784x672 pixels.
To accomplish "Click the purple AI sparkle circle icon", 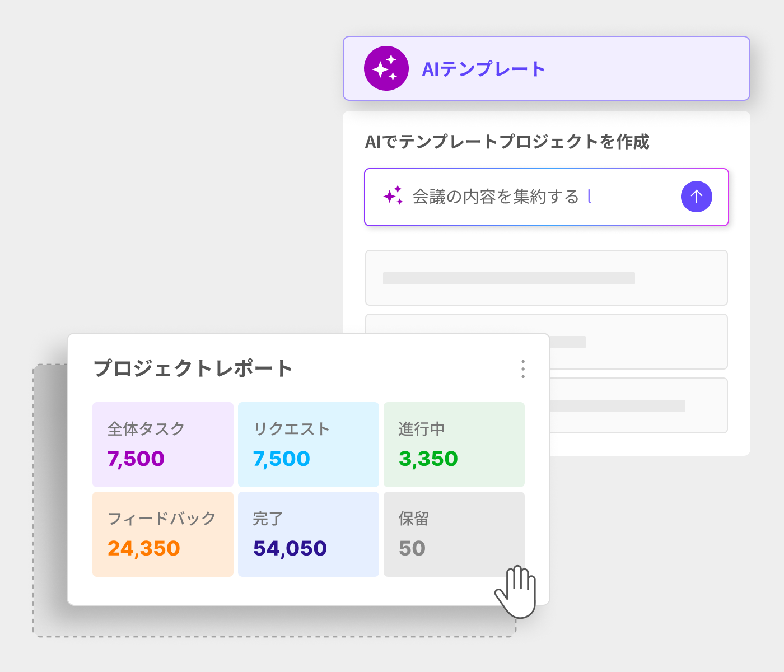I will coord(386,68).
